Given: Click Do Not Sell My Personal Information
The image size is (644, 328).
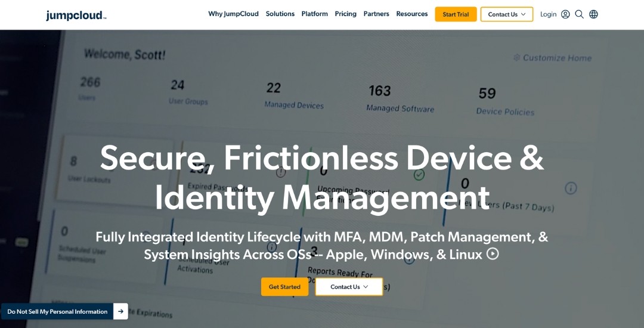Looking at the screenshot, I should coord(57,311).
